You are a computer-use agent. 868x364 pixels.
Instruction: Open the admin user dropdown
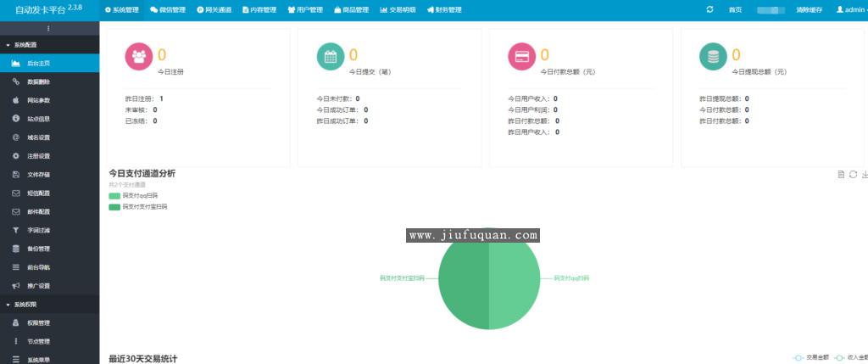(852, 10)
